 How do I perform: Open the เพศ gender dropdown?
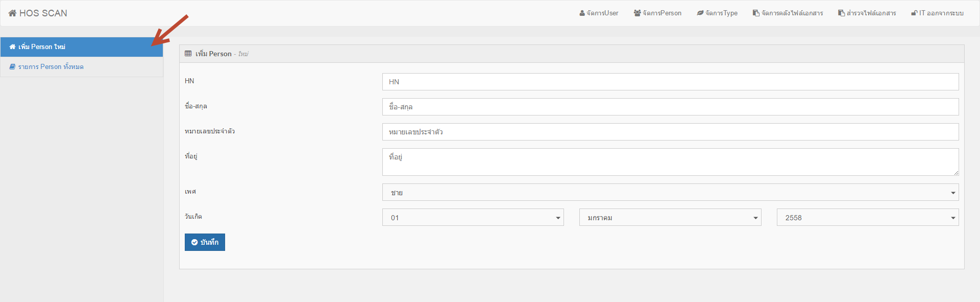[x=670, y=193]
